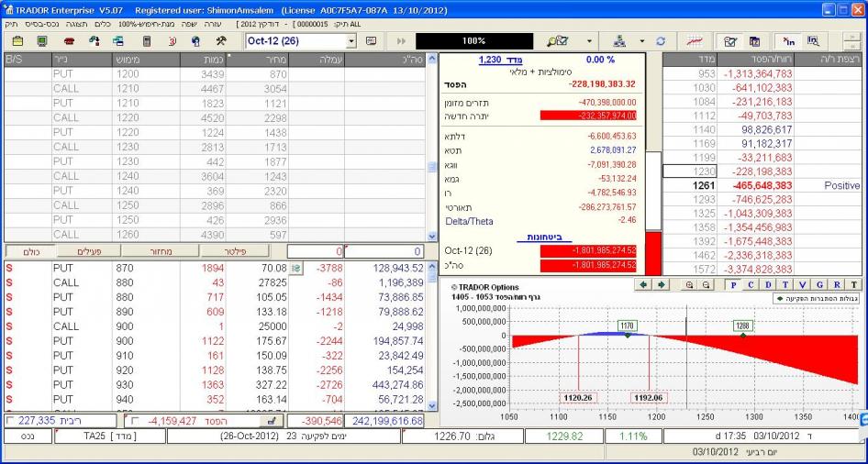Click the black 100% progress bar
Screen dimensions: 868x464
click(473, 41)
